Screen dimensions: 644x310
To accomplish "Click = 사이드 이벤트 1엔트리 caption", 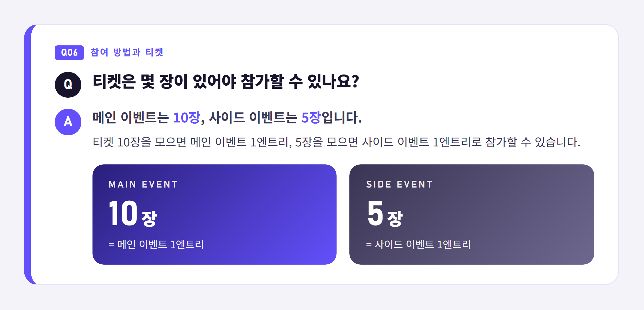I will [x=418, y=244].
